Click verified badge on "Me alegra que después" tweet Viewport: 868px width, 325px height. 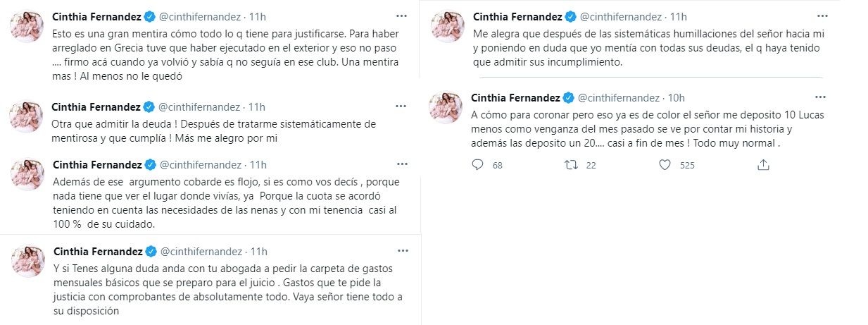pyautogui.click(x=571, y=16)
